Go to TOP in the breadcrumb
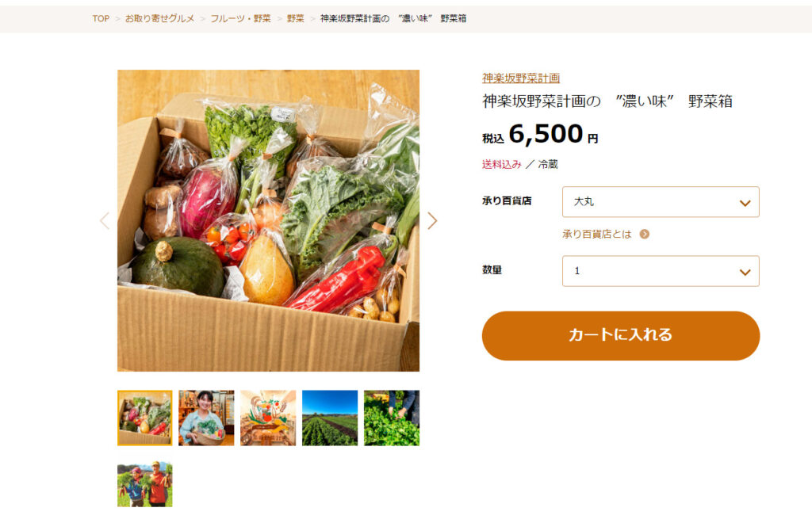Image resolution: width=812 pixels, height=523 pixels. [101, 19]
